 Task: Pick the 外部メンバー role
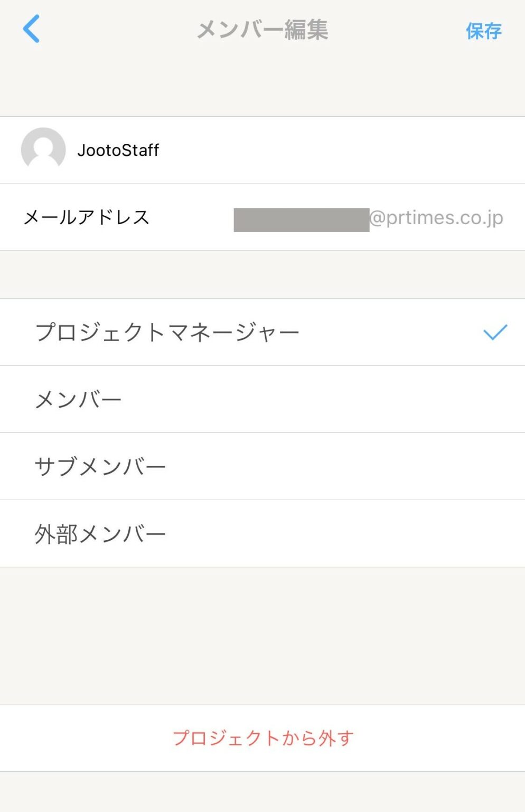tap(100, 534)
